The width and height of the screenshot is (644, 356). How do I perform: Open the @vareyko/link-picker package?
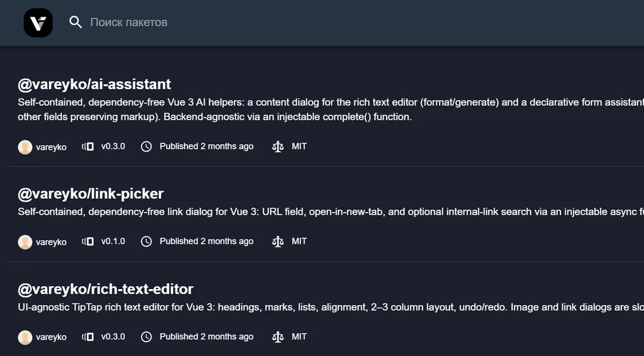pyautogui.click(x=91, y=194)
